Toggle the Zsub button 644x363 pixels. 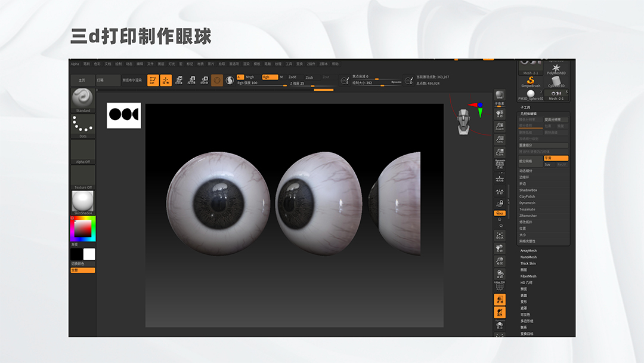[309, 77]
